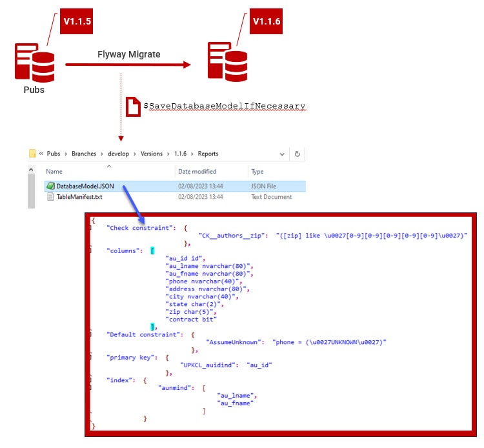Screen dimensions: 484x448
Task: Click the V1.1.6 database server icon
Action: click(x=228, y=62)
